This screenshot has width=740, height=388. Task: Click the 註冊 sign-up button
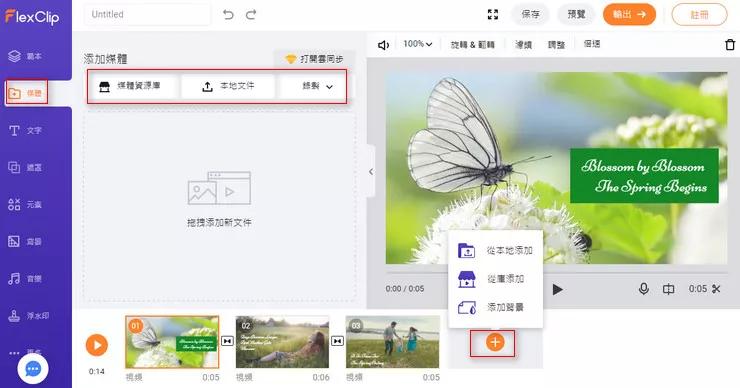click(699, 15)
